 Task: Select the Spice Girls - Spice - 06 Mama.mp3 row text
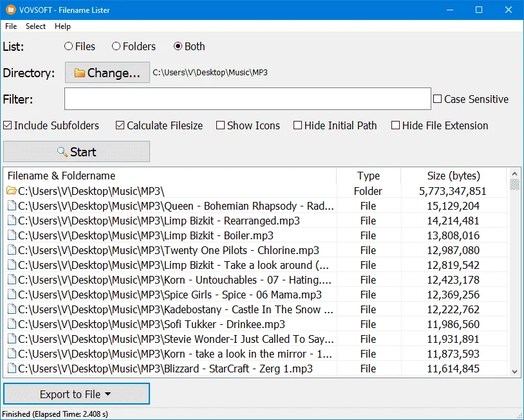[x=170, y=295]
